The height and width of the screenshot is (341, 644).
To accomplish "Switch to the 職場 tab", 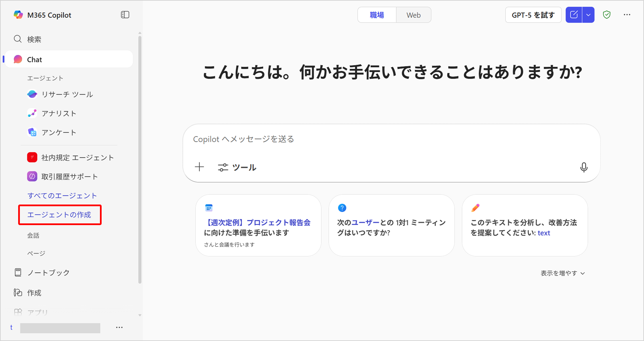I will click(x=377, y=15).
